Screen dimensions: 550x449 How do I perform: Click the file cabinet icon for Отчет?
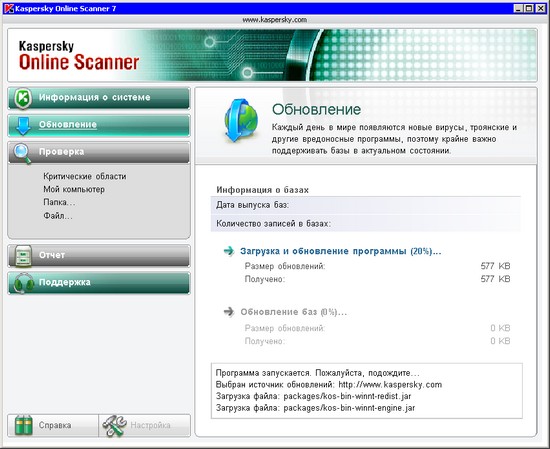(x=23, y=256)
